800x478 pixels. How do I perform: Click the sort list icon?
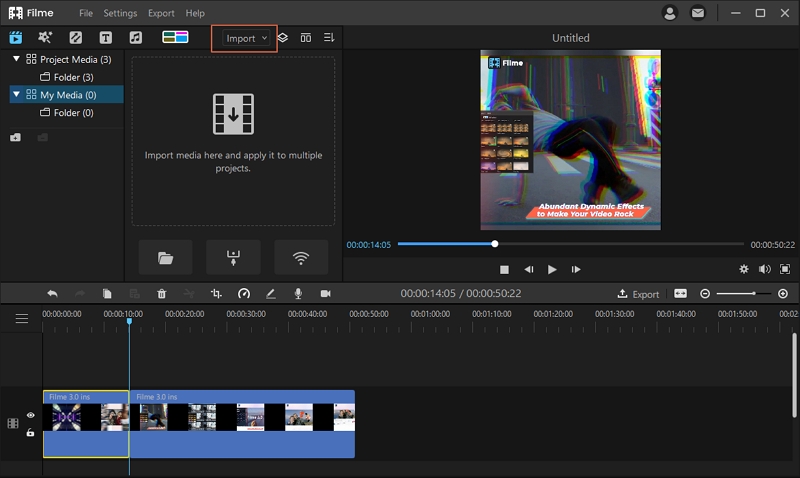(329, 38)
